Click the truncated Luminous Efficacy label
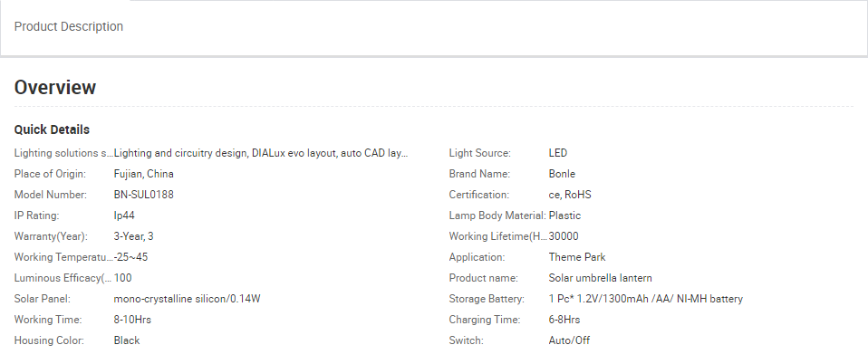This screenshot has width=868, height=364. (63, 278)
